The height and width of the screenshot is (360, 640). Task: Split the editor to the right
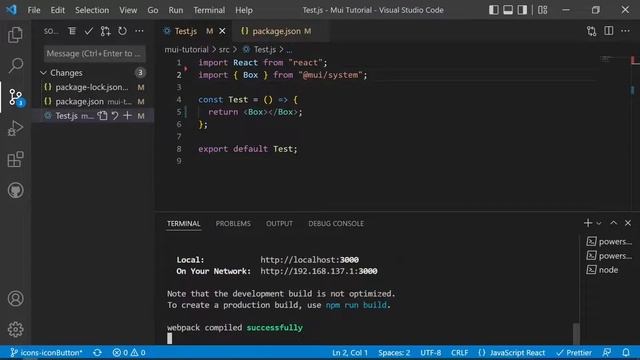(609, 31)
